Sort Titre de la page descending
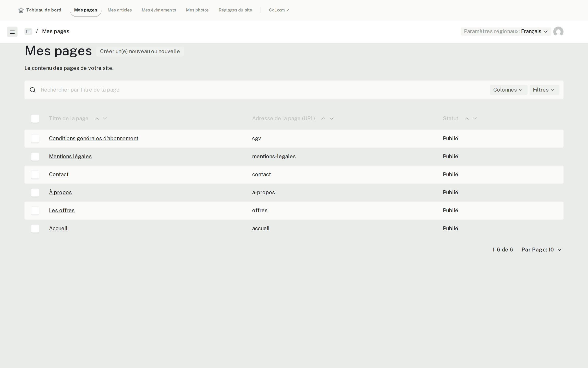 click(x=105, y=118)
